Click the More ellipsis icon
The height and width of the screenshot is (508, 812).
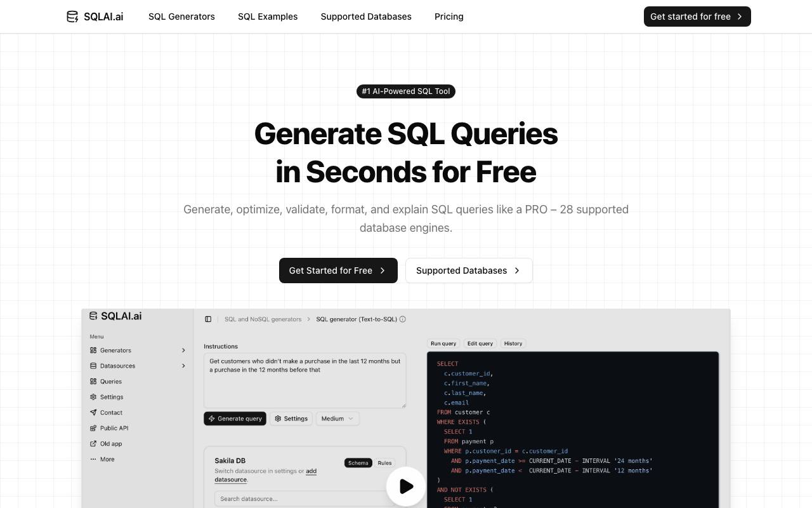point(93,459)
